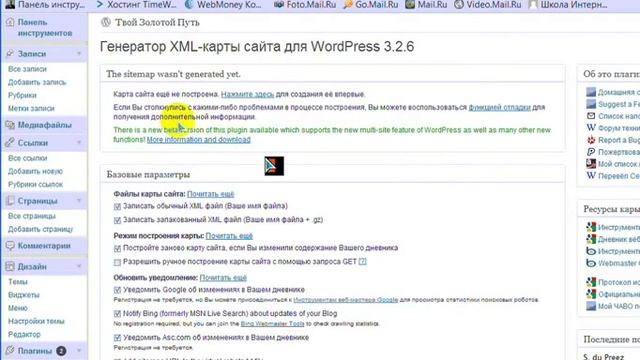Toggle Записать обычный XML файл checkbox
This screenshot has height=360, width=640.
click(118, 207)
